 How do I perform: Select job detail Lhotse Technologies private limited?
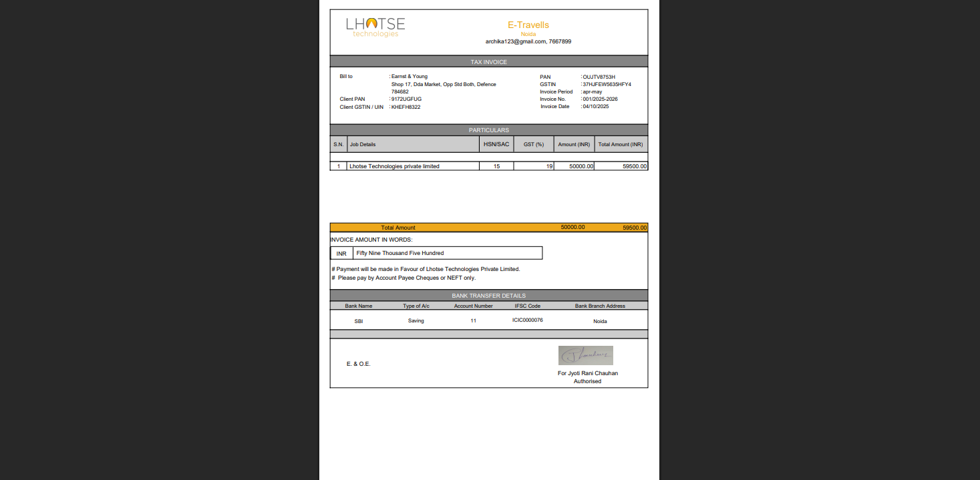tap(394, 166)
